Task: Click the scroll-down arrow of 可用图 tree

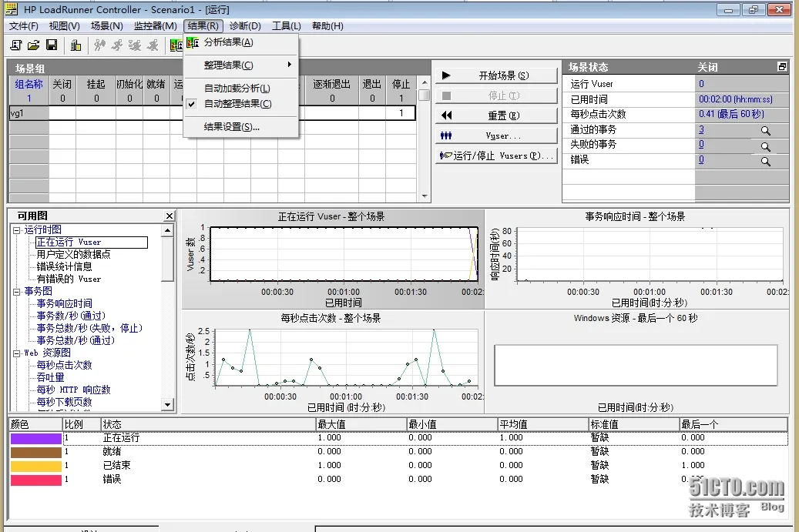Action: (167, 405)
